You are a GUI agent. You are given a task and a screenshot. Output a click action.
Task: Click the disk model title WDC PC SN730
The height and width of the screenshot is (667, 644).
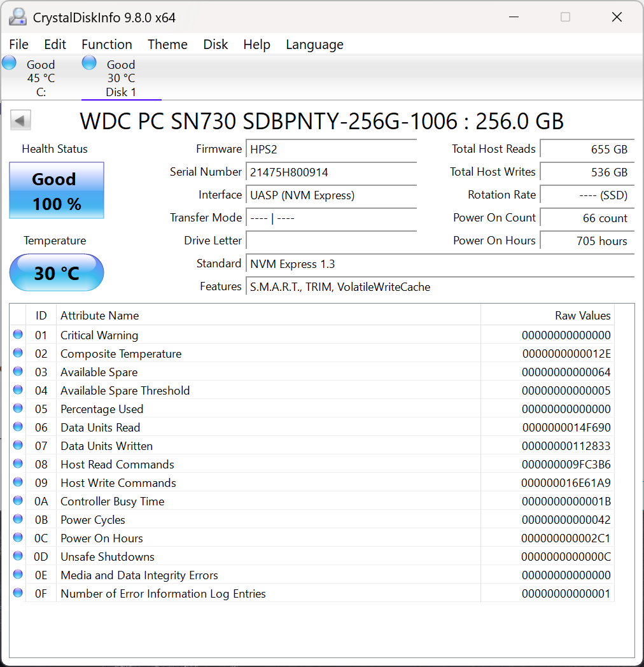(x=321, y=121)
